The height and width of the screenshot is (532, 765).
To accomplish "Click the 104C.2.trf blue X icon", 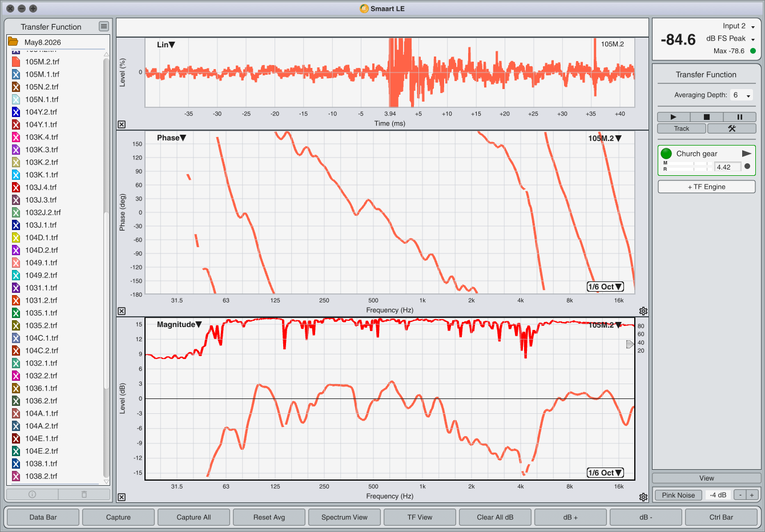I will point(16,350).
